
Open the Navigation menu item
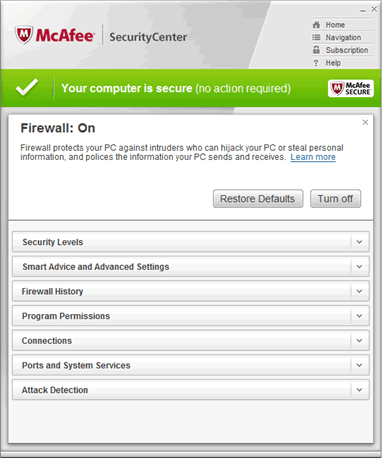tap(343, 37)
